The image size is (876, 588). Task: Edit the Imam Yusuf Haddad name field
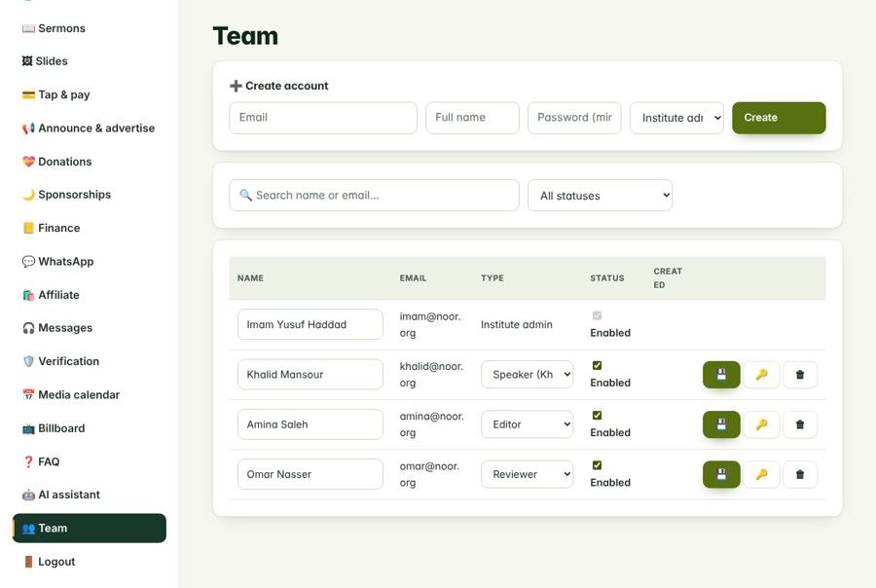310,325
